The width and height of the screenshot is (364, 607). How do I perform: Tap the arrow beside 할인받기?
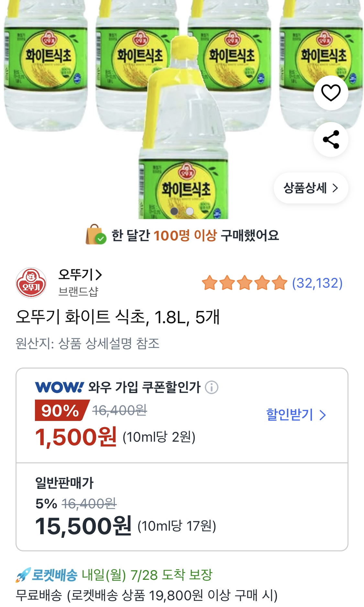[x=322, y=415]
